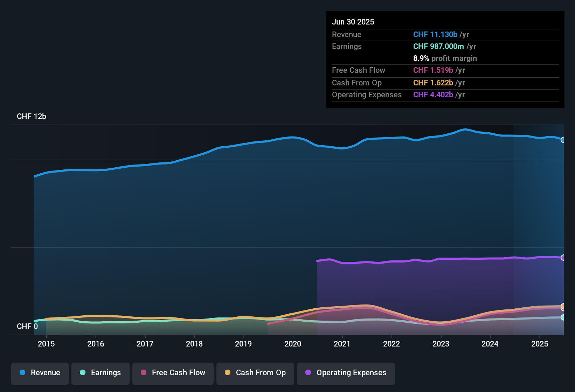Viewport: 575px width, 392px height.
Task: Click the 8.9% profit margin text
Action: [x=445, y=58]
